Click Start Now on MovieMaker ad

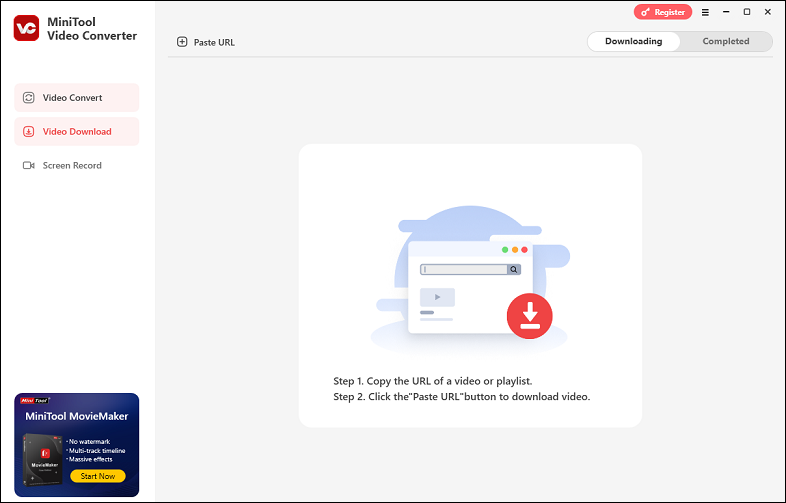tap(98, 476)
